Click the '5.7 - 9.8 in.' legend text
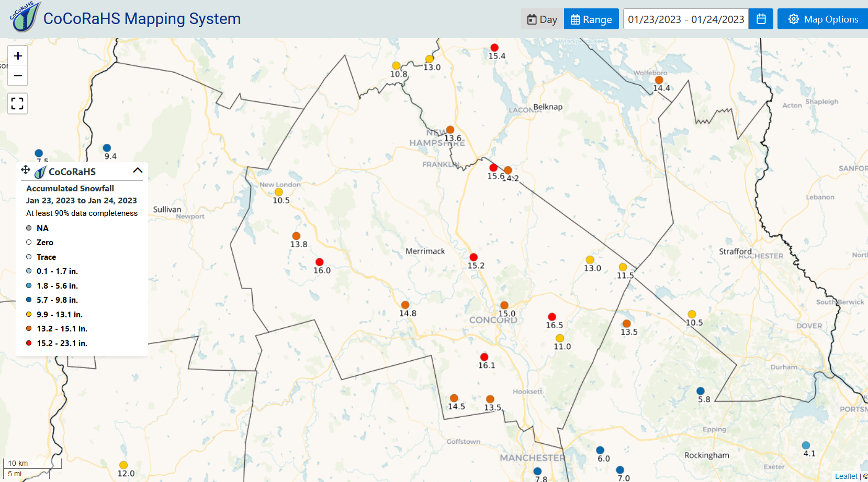The width and height of the screenshot is (868, 482). (x=57, y=300)
